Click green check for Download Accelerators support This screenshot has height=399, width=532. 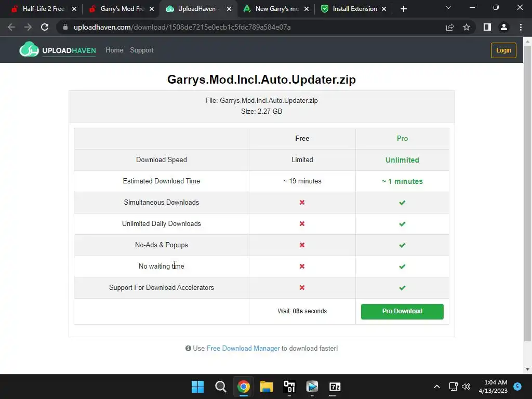402,288
